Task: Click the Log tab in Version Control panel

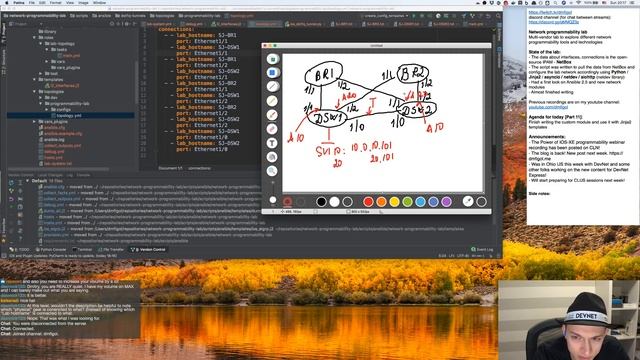Action: [69, 175]
